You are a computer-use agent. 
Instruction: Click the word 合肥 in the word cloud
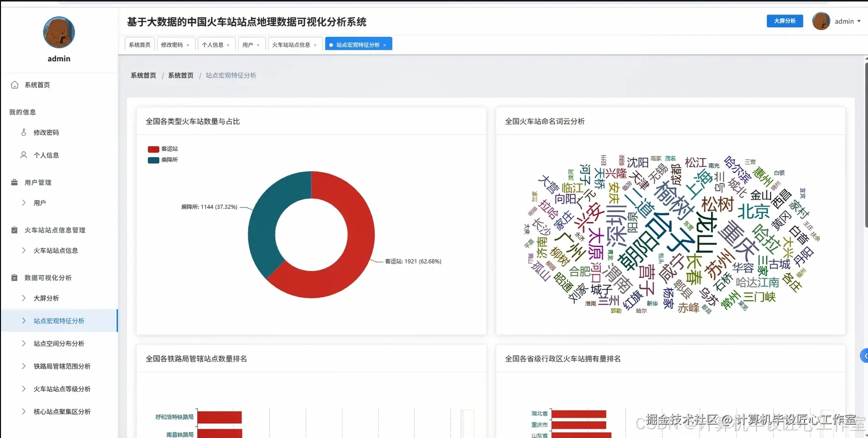click(x=580, y=272)
